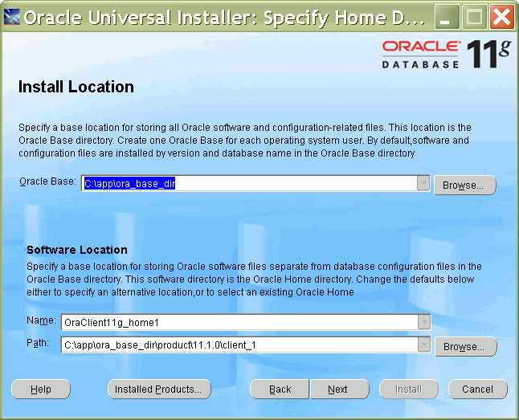Click the Install Location heading
Image resolution: width=519 pixels, height=420 pixels.
click(x=76, y=87)
